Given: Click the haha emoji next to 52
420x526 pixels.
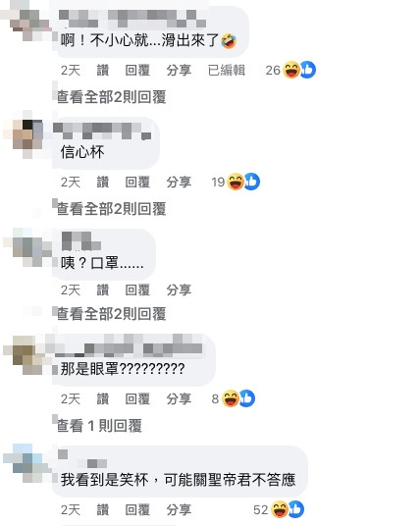Looking at the screenshot, I should click(280, 509).
